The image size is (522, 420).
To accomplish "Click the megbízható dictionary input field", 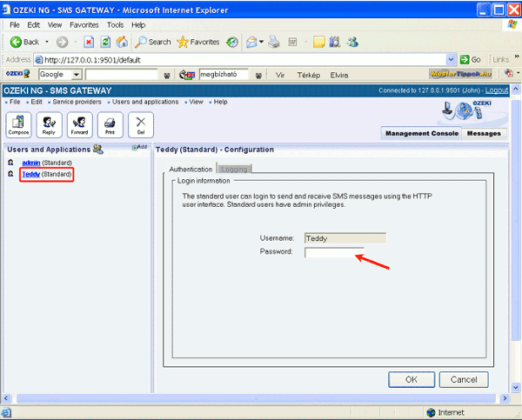I will coord(224,74).
